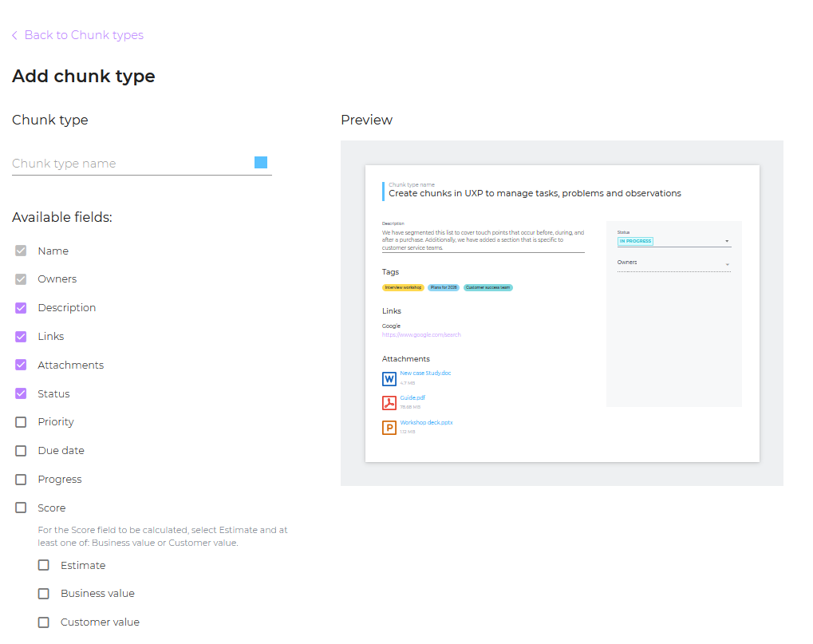Check the Business value checkbox

44,594
